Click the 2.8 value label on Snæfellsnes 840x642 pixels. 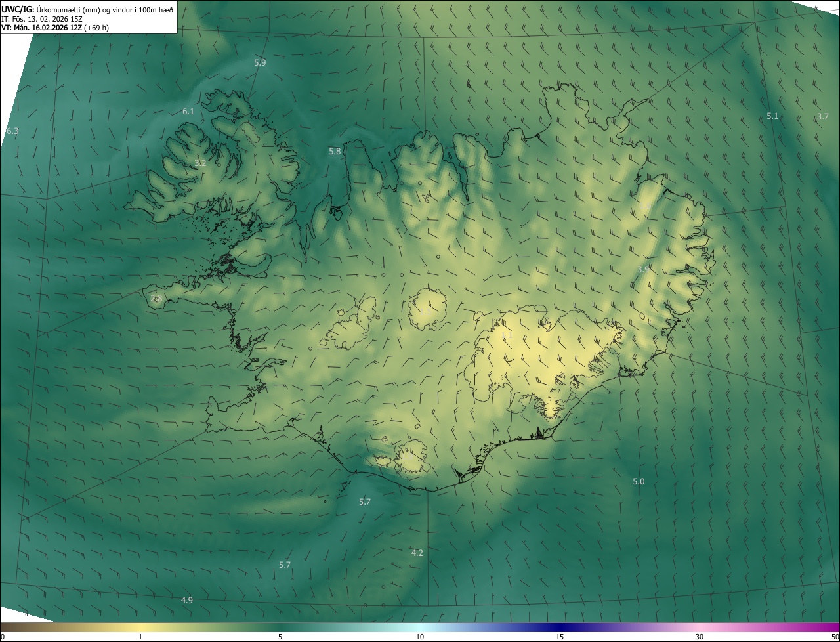coord(156,298)
